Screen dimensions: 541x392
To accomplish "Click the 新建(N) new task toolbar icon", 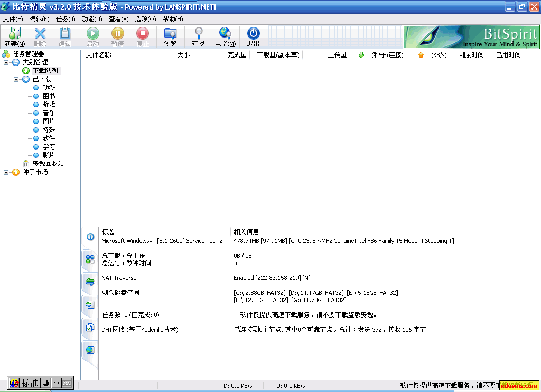I will pos(15,36).
